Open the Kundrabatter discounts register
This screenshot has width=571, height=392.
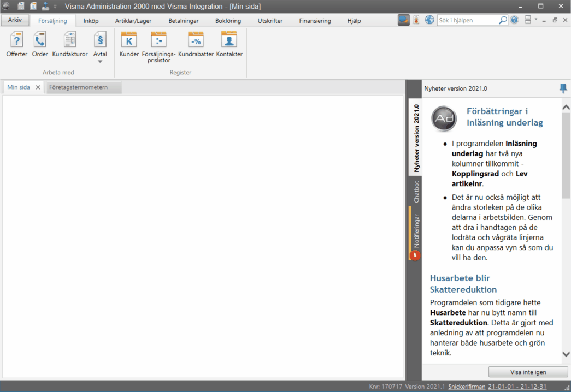click(196, 44)
